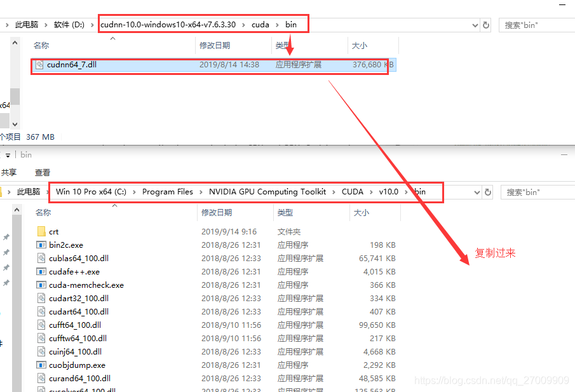Refresh the bottom CUDA v10.0 bin window
This screenshot has width=575, height=392.
click(x=488, y=192)
